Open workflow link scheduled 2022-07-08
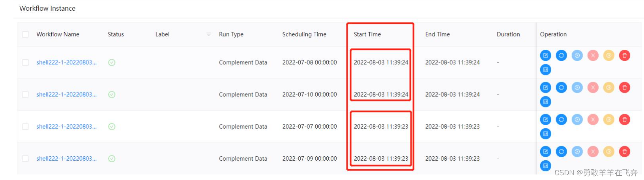Screen dimensions: 644x180 point(66,62)
